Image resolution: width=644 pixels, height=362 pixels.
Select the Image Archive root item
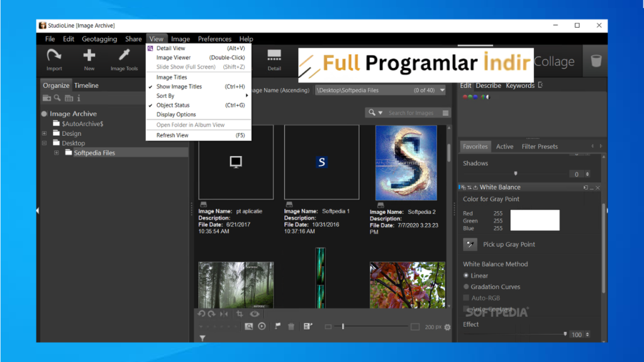tap(73, 114)
